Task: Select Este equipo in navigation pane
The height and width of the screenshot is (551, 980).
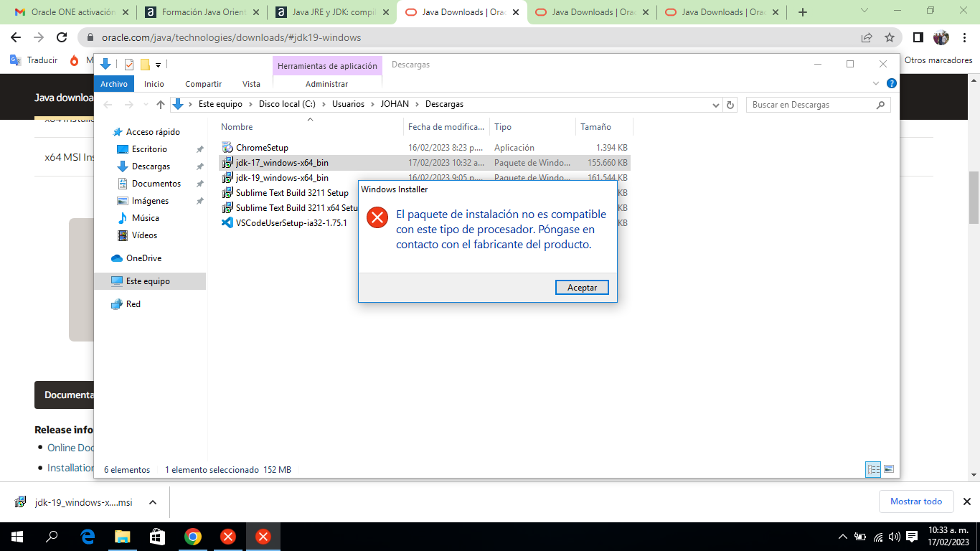Action: (x=149, y=281)
